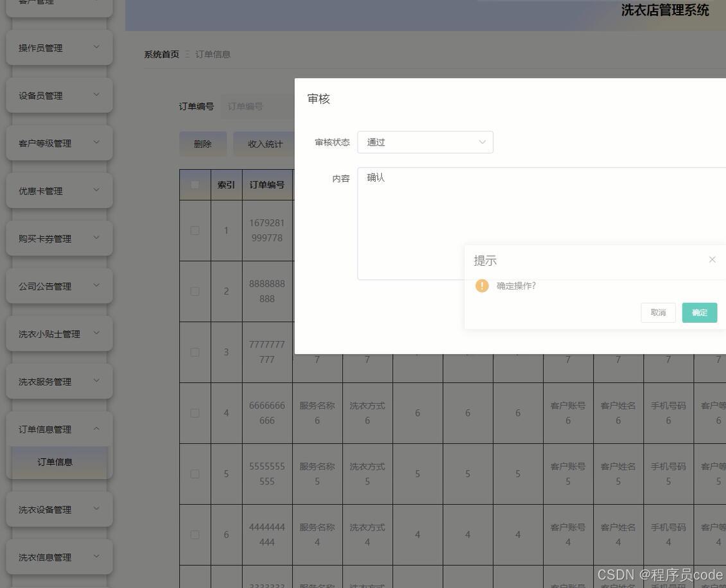Close the 提示 confirmation popup
This screenshot has height=588, width=726.
point(712,260)
